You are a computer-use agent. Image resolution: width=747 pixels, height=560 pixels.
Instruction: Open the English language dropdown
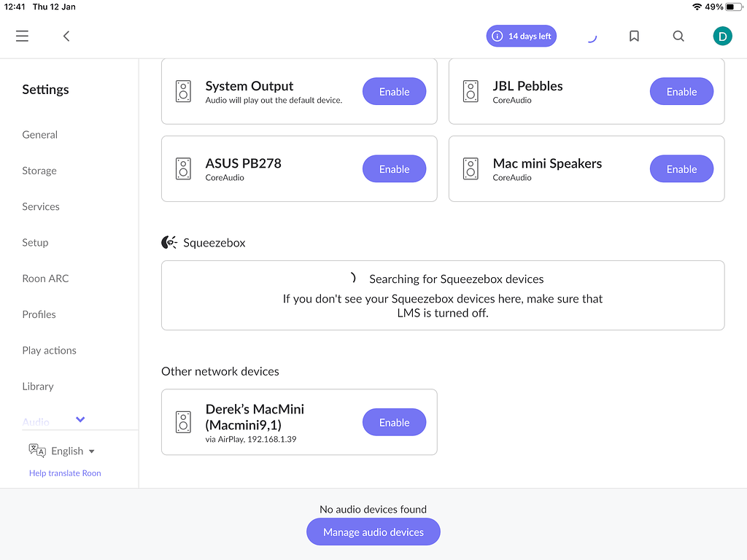point(72,451)
